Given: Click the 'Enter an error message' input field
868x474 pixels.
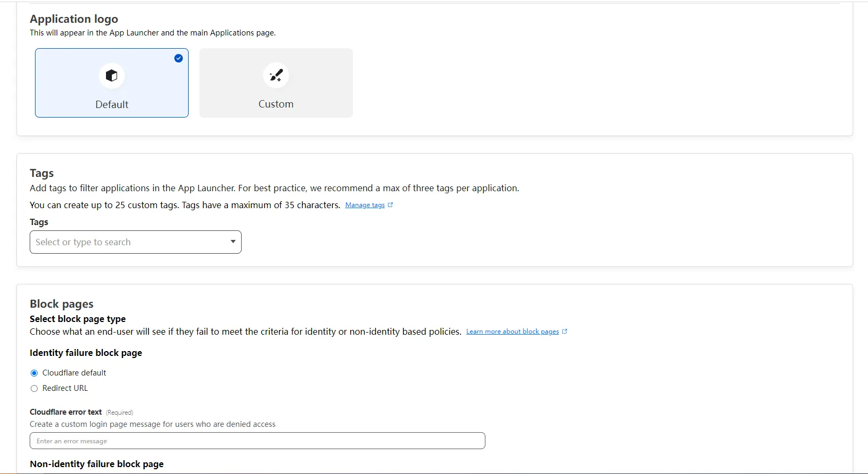Looking at the screenshot, I should point(257,441).
